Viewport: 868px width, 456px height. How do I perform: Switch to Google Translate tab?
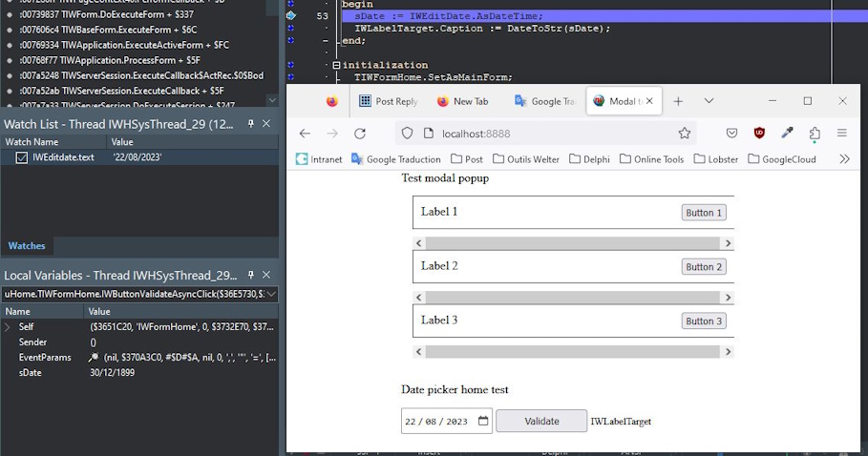coord(545,101)
